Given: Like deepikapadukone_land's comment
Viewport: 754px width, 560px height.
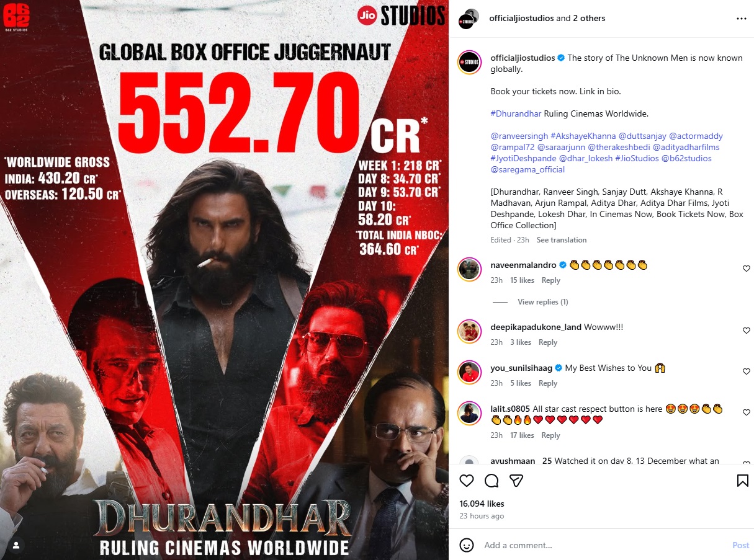Looking at the screenshot, I should (x=746, y=331).
